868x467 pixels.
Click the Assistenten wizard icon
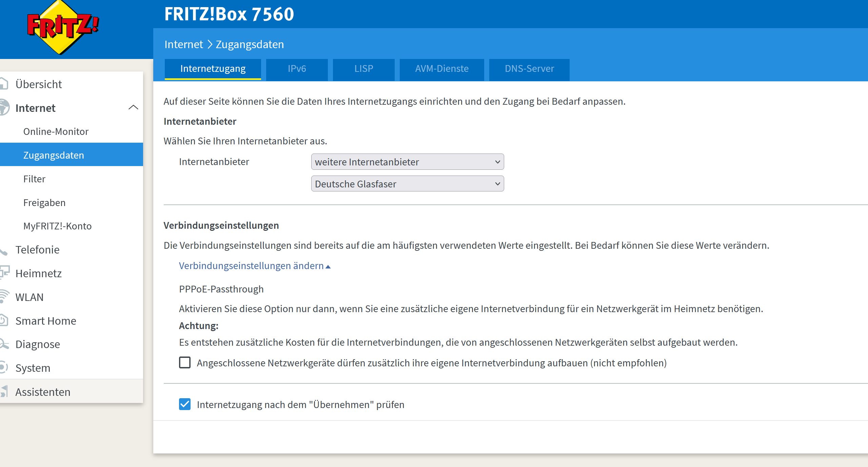4,391
